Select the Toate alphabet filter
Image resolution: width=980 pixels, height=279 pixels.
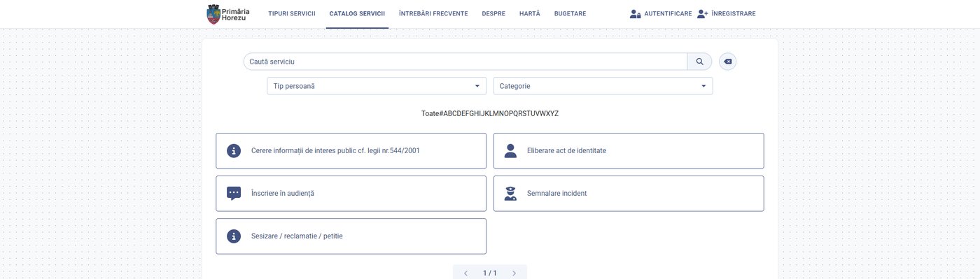[430, 114]
